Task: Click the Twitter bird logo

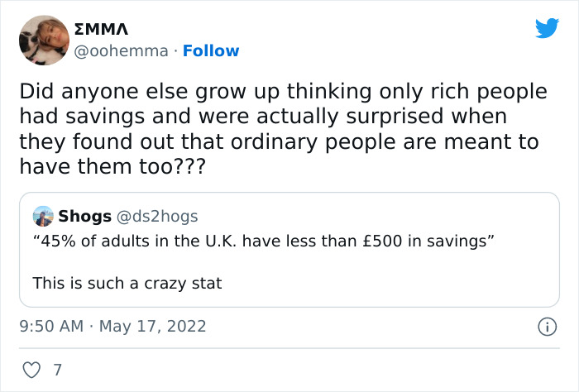Action: click(x=547, y=29)
